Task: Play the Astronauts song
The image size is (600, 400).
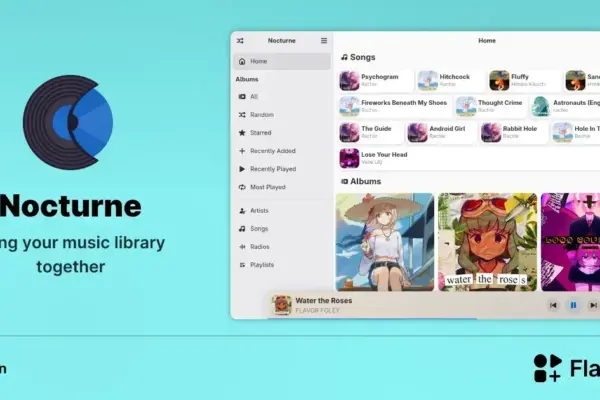Action: click(x=566, y=106)
